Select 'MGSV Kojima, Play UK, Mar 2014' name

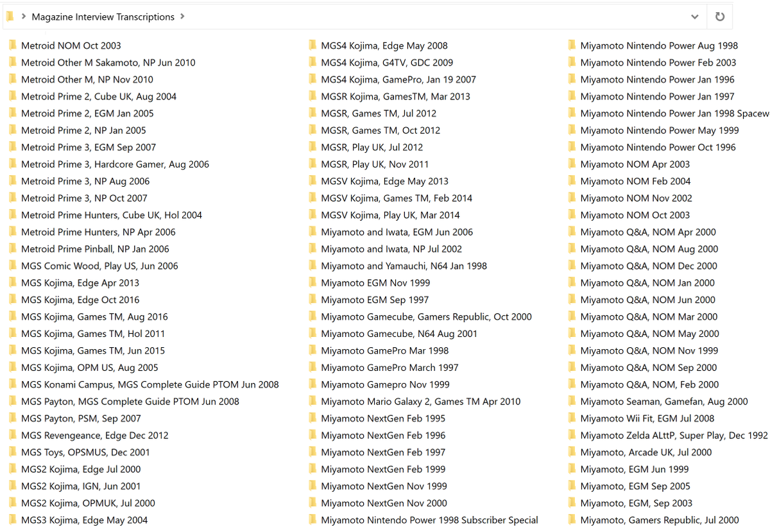(x=390, y=215)
